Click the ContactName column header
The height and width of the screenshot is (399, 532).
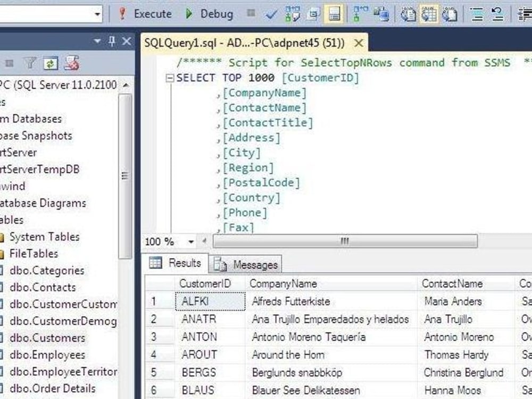[x=465, y=284]
